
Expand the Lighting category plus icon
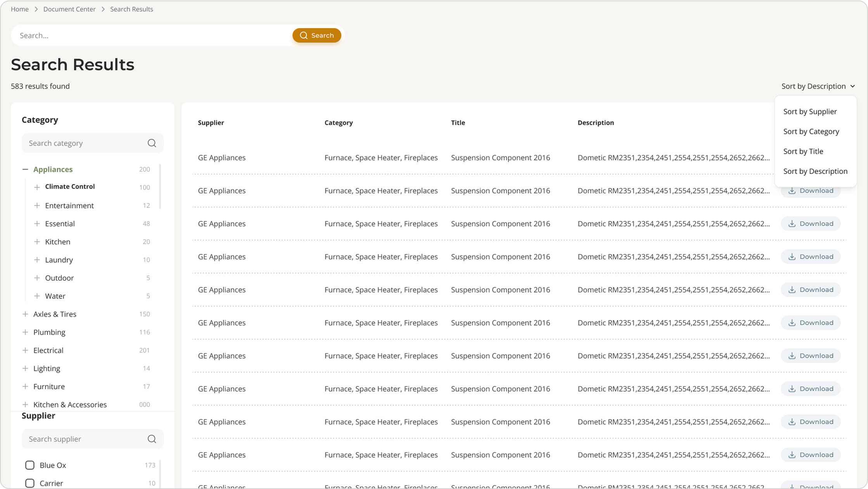(x=25, y=368)
